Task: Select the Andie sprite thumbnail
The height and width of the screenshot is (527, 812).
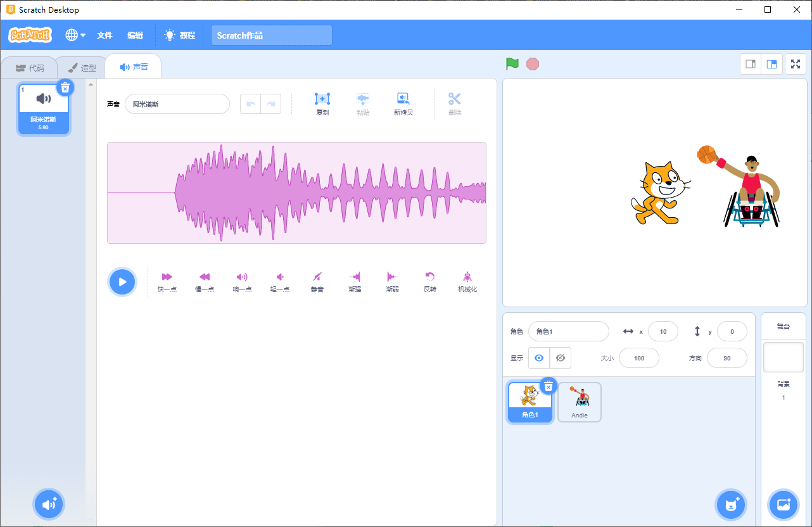Action: click(580, 402)
